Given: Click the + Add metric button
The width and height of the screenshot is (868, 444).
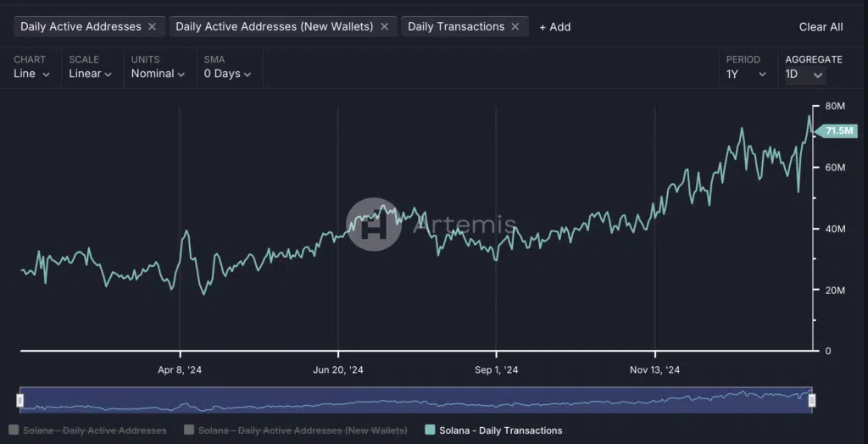Looking at the screenshot, I should [x=555, y=27].
